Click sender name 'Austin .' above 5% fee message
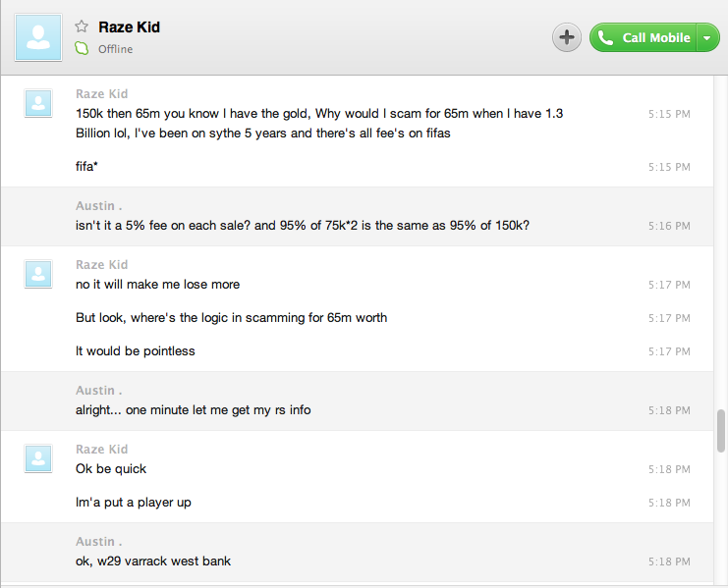Viewport: 728px width, 588px height. coord(99,206)
